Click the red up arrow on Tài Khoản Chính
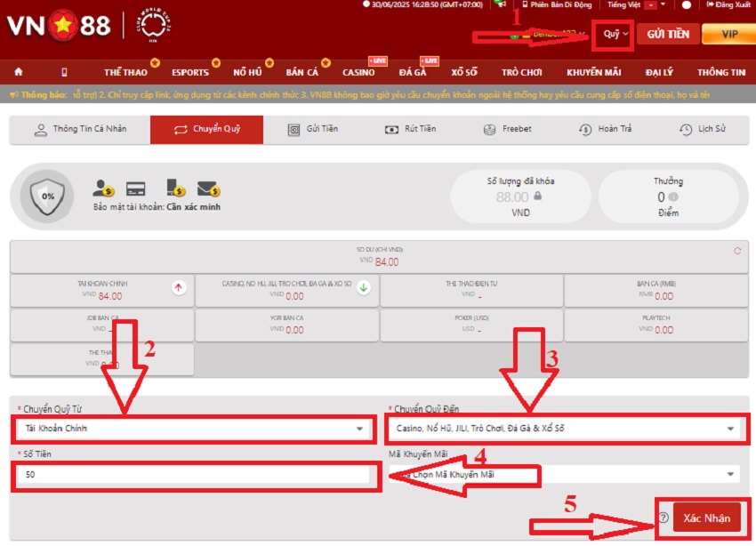756x546 pixels. point(179,288)
